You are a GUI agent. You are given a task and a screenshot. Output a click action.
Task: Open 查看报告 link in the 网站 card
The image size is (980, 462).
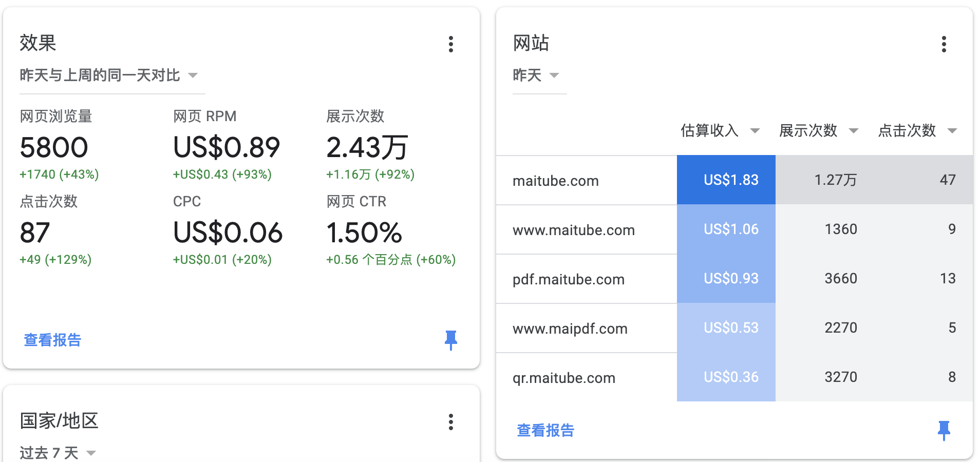(545, 430)
